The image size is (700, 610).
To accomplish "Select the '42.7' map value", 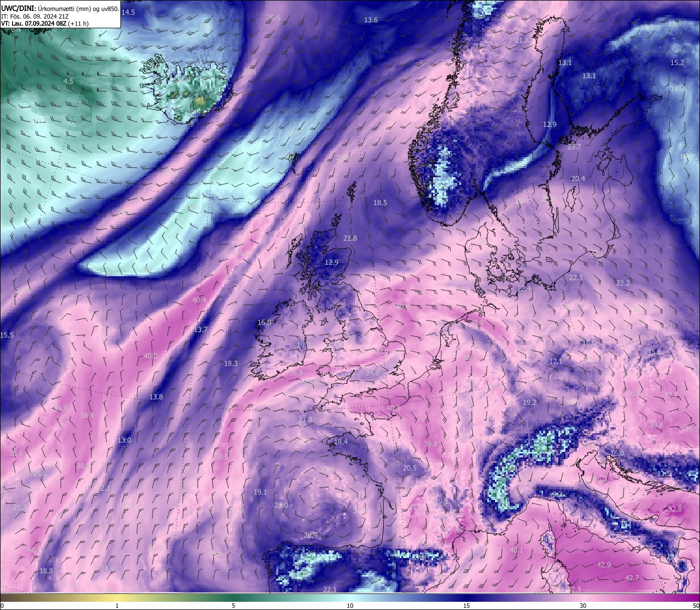I will (x=632, y=578).
